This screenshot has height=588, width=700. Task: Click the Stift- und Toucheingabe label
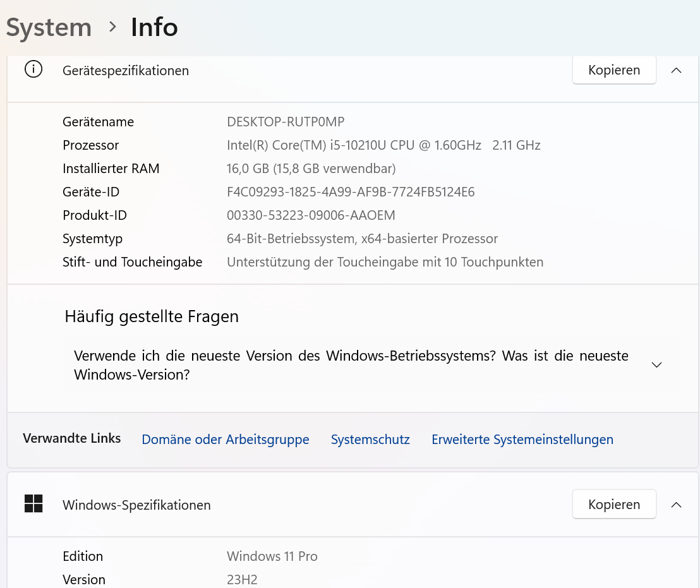point(132,262)
